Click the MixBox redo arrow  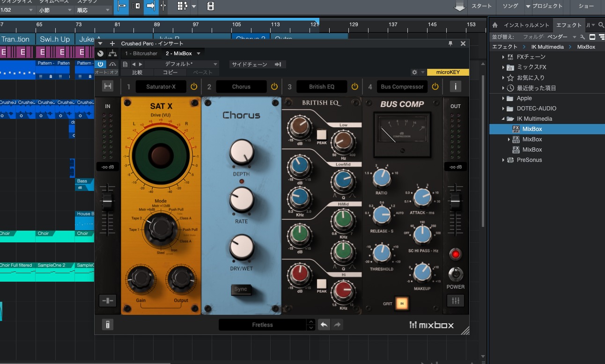tap(337, 325)
